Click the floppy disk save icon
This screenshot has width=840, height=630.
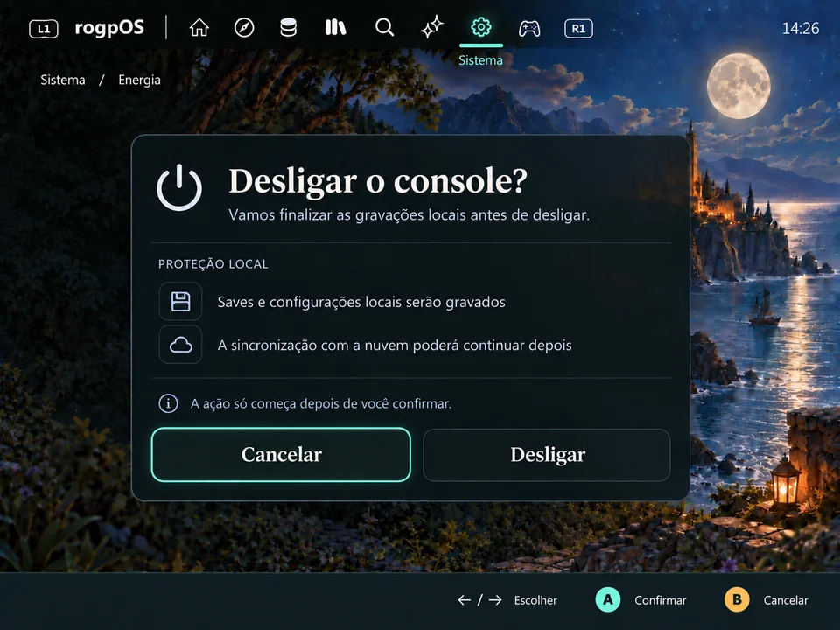[180, 302]
